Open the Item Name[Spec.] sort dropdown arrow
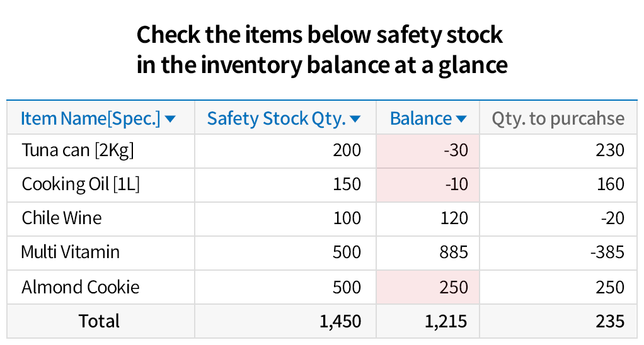Viewport: 644px width, 345px height. 170,119
